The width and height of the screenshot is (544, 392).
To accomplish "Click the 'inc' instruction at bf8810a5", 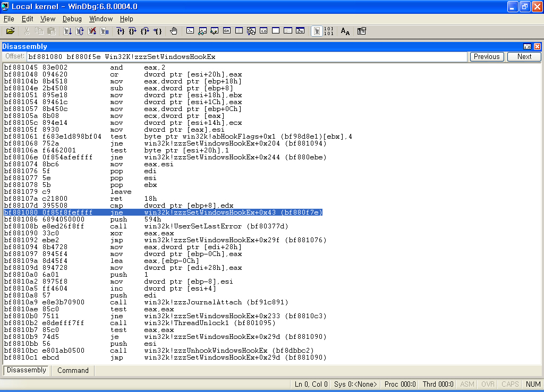I will (x=110, y=288).
